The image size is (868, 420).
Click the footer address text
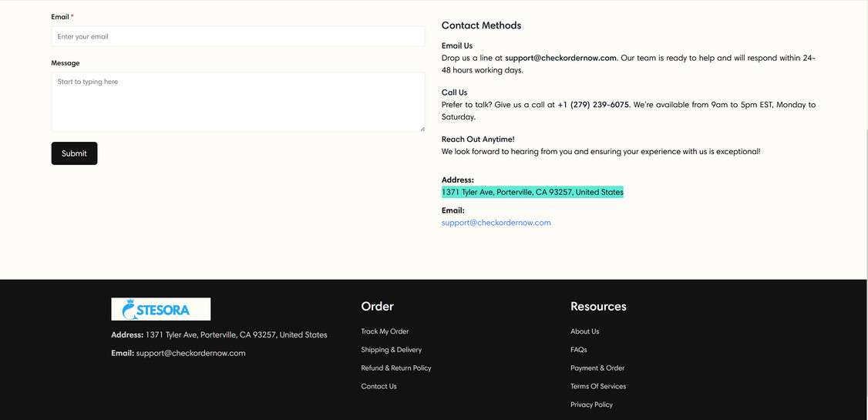click(x=236, y=334)
